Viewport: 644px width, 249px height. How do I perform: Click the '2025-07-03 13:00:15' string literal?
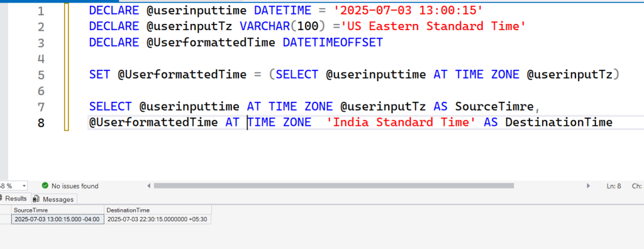[408, 10]
